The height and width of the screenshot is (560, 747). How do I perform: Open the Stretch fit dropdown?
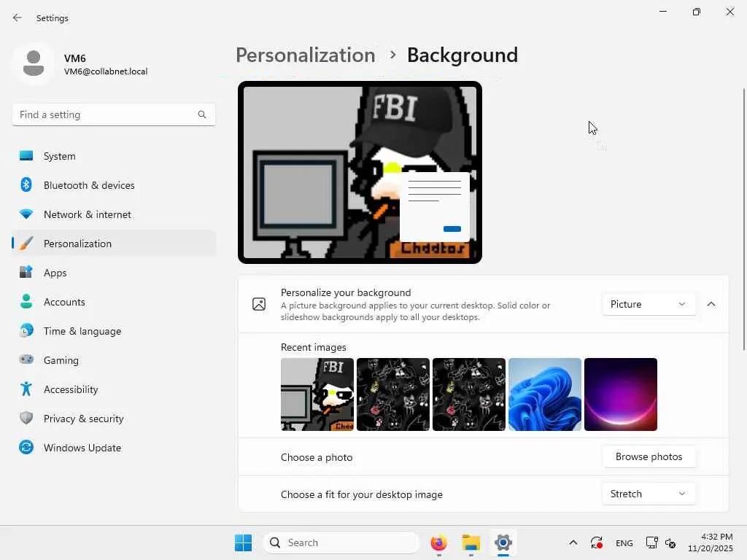point(649,494)
